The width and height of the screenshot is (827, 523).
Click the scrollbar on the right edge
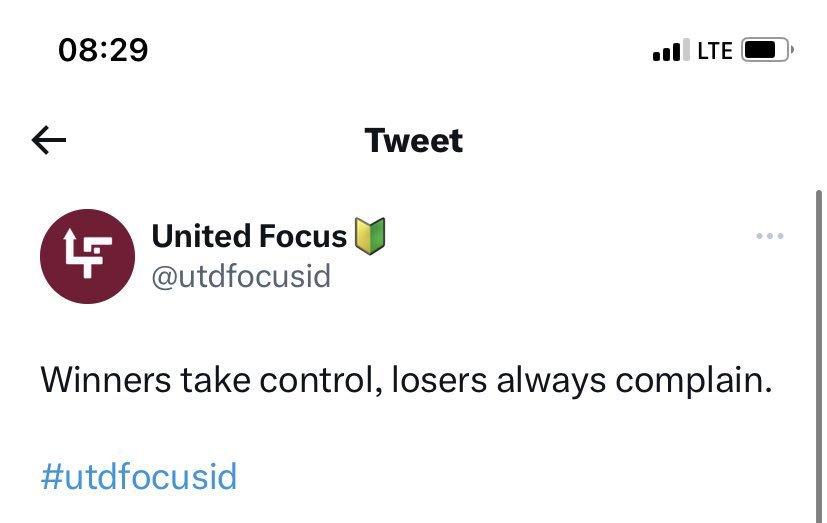819,356
